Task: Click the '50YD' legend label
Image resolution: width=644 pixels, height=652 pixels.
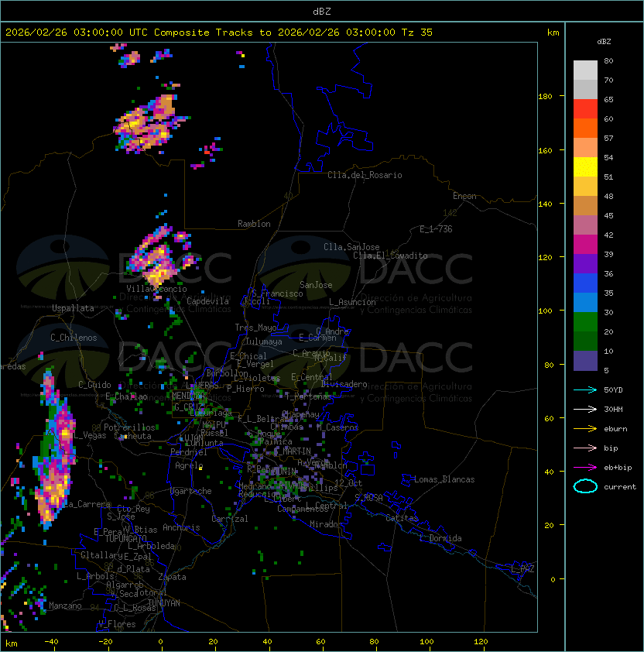Action: [x=613, y=389]
